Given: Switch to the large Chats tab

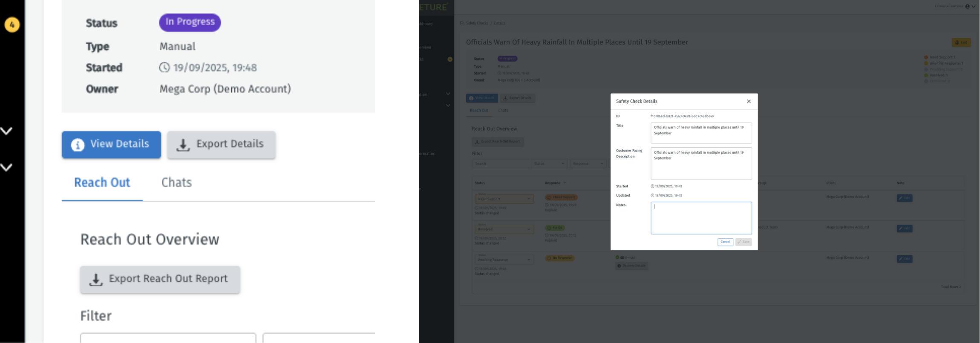Looking at the screenshot, I should click(x=176, y=183).
